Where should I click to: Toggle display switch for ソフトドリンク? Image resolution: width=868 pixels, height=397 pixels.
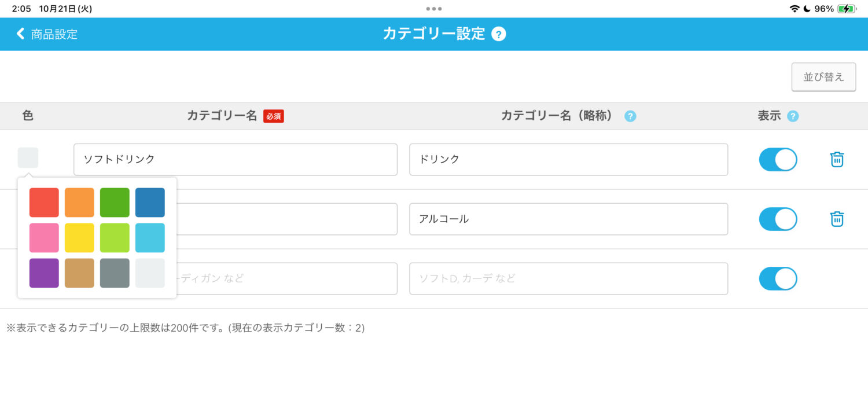pos(778,159)
